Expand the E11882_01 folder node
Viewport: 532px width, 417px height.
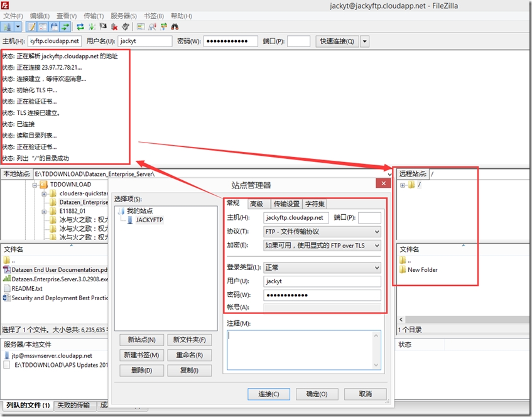click(x=44, y=212)
